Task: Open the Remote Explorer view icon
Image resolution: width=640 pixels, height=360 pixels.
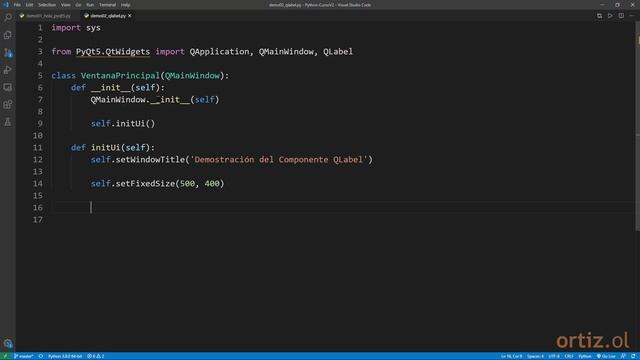Action: (x=8, y=87)
